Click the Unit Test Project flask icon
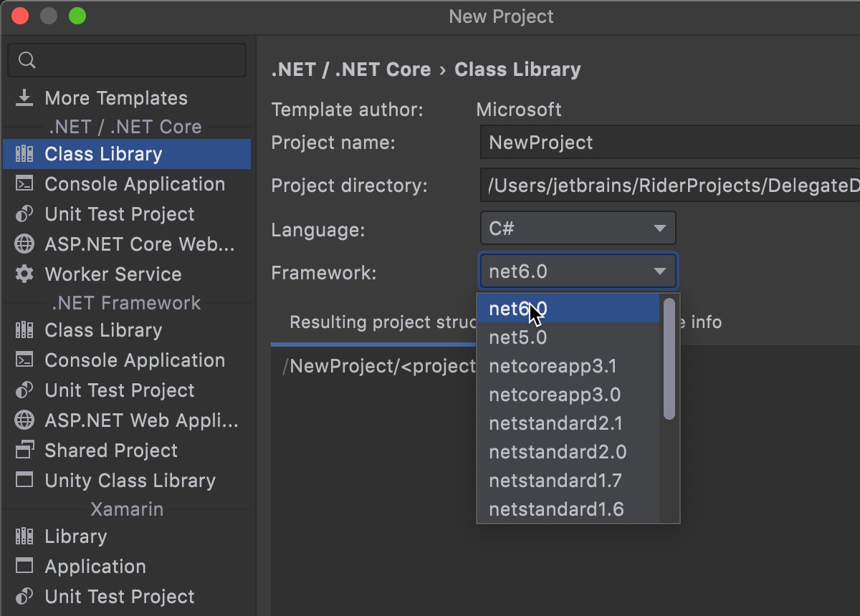Screen dimensions: 860x616 coord(26,213)
